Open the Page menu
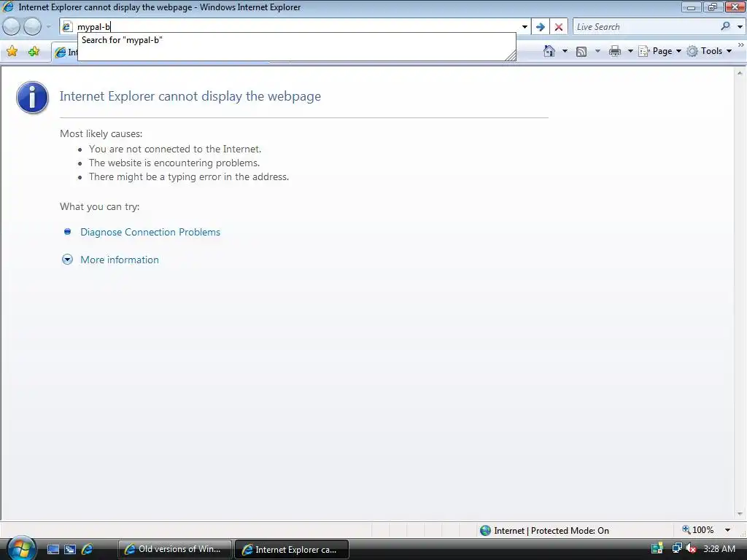The height and width of the screenshot is (560, 747). click(x=659, y=51)
